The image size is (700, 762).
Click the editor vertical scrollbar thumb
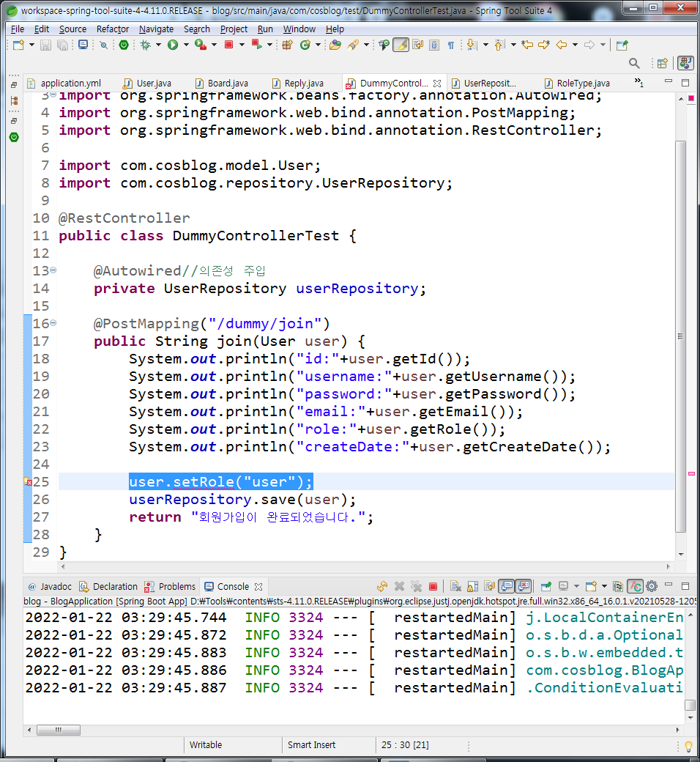pyautogui.click(x=680, y=337)
